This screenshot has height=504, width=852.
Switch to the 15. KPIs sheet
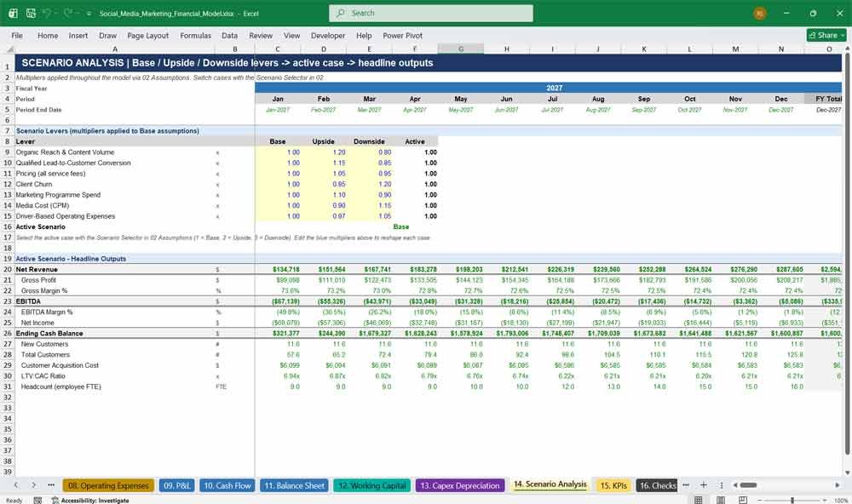click(x=613, y=485)
